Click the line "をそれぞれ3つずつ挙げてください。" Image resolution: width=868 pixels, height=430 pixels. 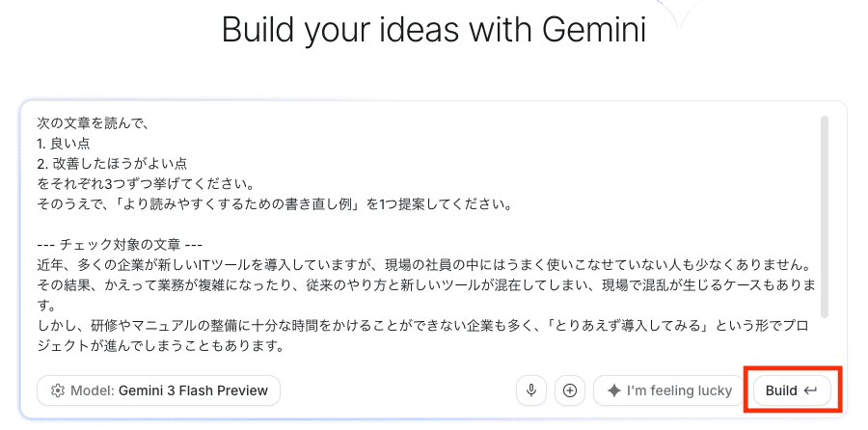coord(145,184)
